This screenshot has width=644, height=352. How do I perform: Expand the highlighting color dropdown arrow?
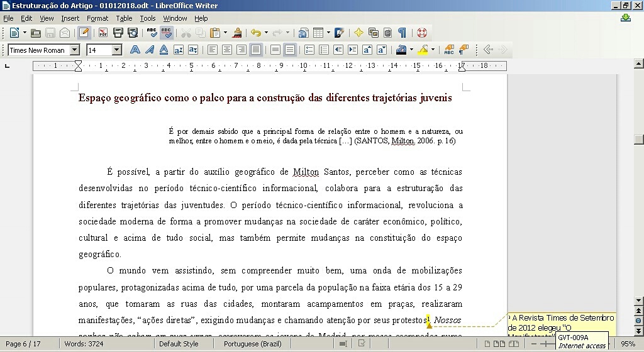click(x=433, y=50)
